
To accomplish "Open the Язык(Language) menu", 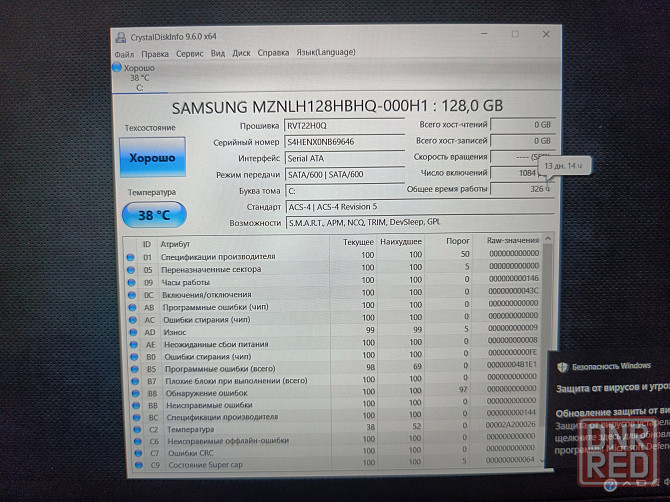I will (x=326, y=52).
